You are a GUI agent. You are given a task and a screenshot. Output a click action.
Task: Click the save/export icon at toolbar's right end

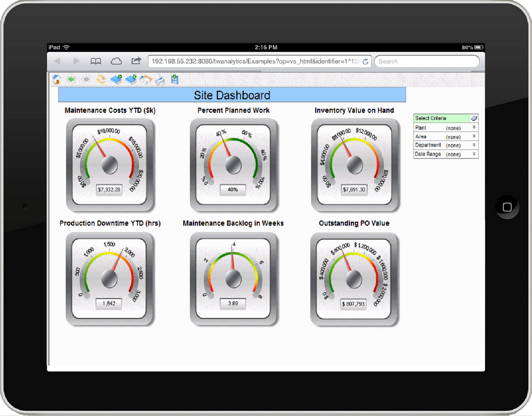(175, 80)
